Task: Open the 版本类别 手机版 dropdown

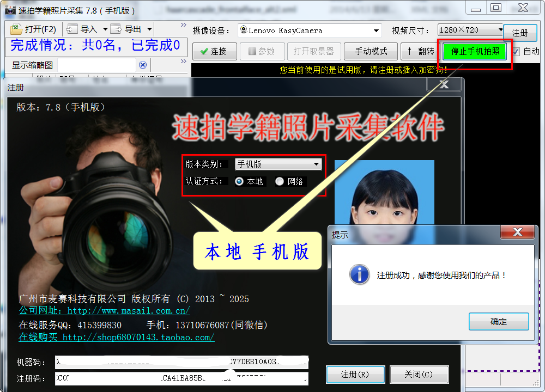Action: [x=278, y=164]
